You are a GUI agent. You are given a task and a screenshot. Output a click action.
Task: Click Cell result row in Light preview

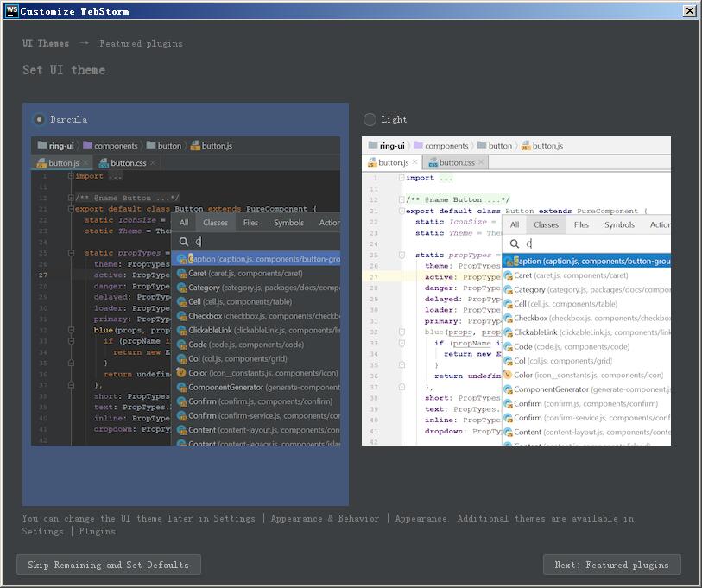tap(586, 304)
